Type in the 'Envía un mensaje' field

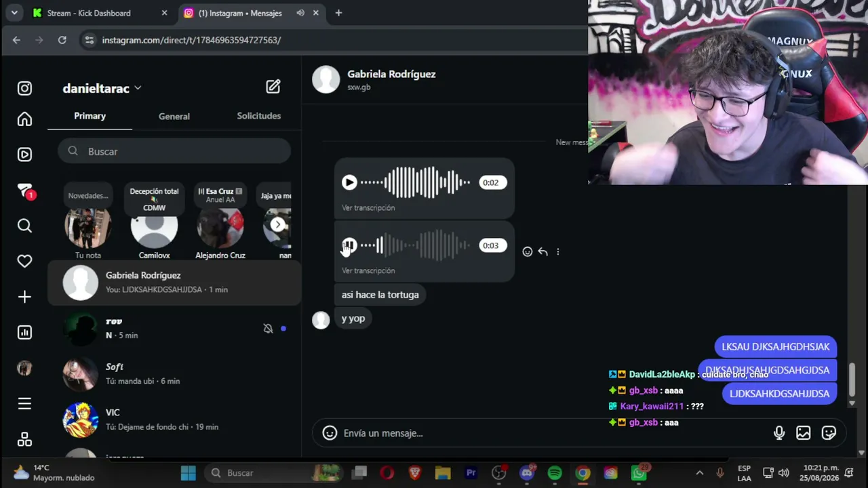[x=553, y=433]
